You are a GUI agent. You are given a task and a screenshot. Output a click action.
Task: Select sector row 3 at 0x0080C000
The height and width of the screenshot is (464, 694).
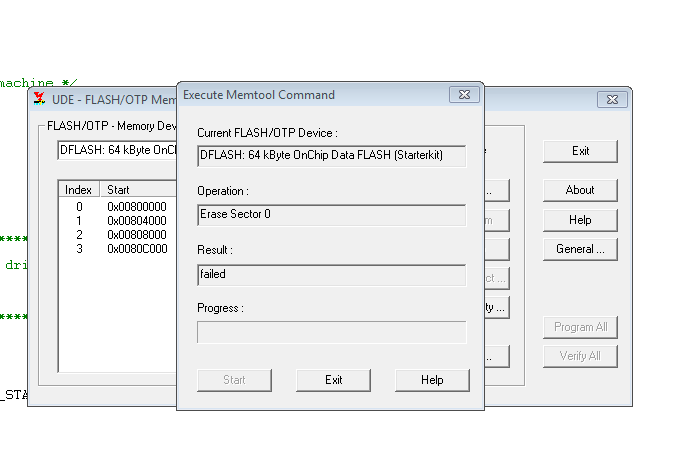click(118, 249)
